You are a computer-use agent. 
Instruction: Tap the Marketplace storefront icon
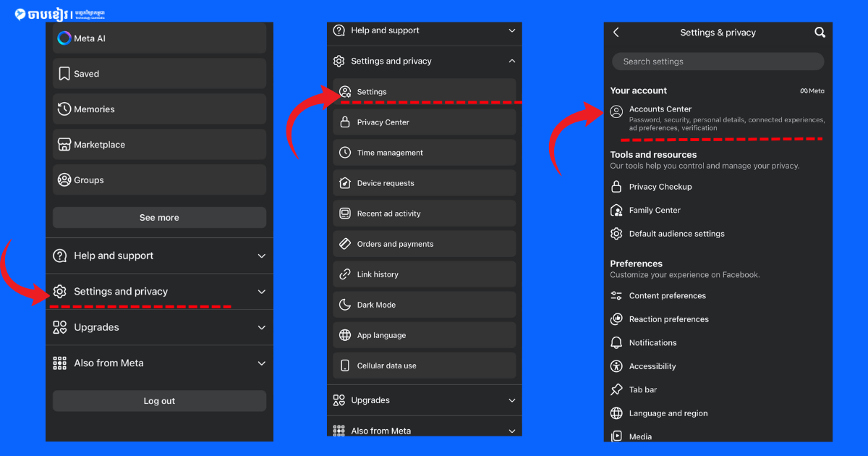64,145
